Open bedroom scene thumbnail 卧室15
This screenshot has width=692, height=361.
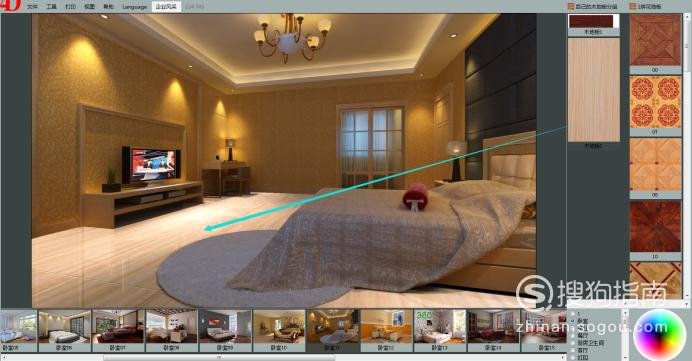click(544, 330)
